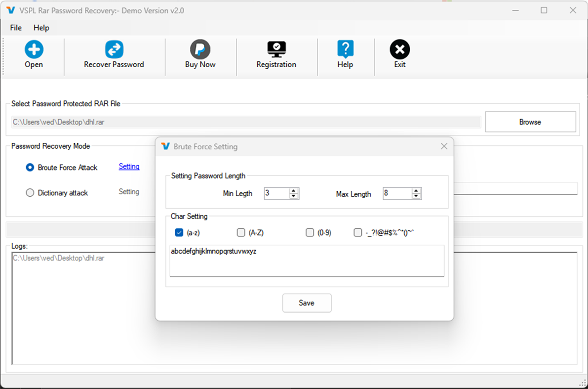Click the Save button in the dialog
Viewport: 588px width, 389px height.
click(307, 303)
